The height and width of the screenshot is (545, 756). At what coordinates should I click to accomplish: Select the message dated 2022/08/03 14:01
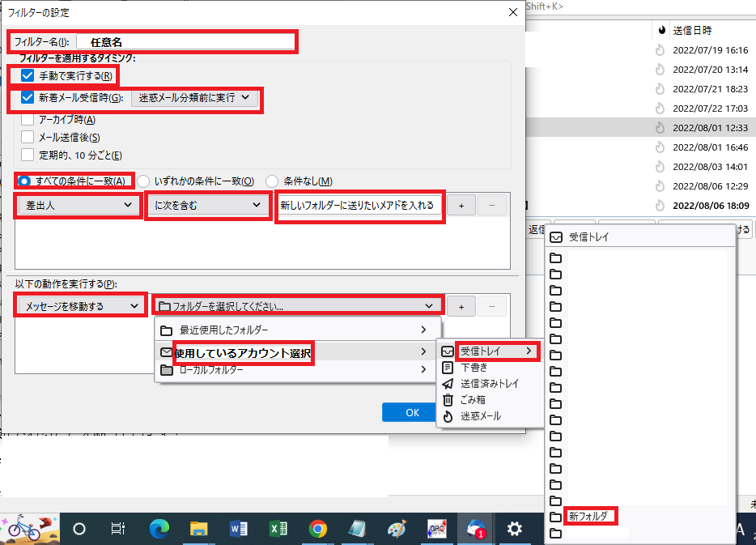point(711,166)
